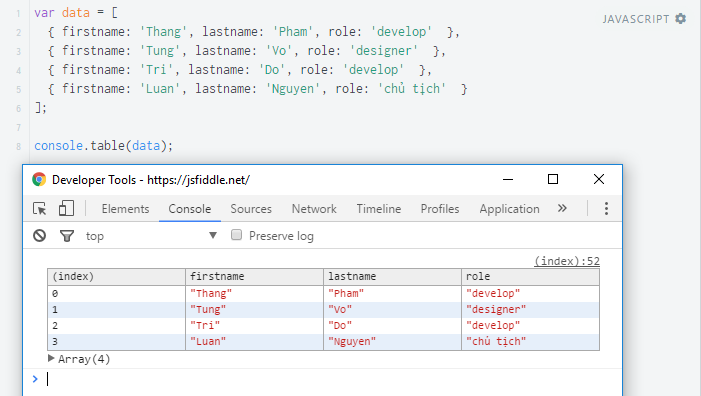Select the "designer" table cell

(x=531, y=310)
